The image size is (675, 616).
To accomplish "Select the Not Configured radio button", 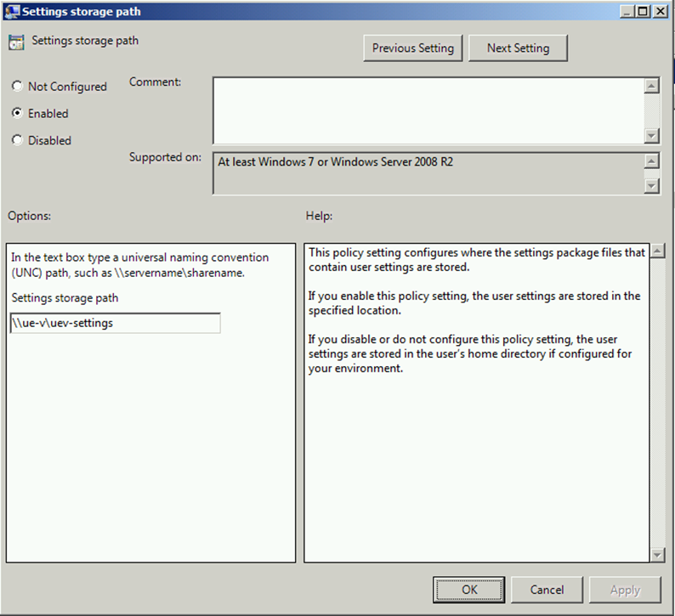I will pyautogui.click(x=17, y=86).
